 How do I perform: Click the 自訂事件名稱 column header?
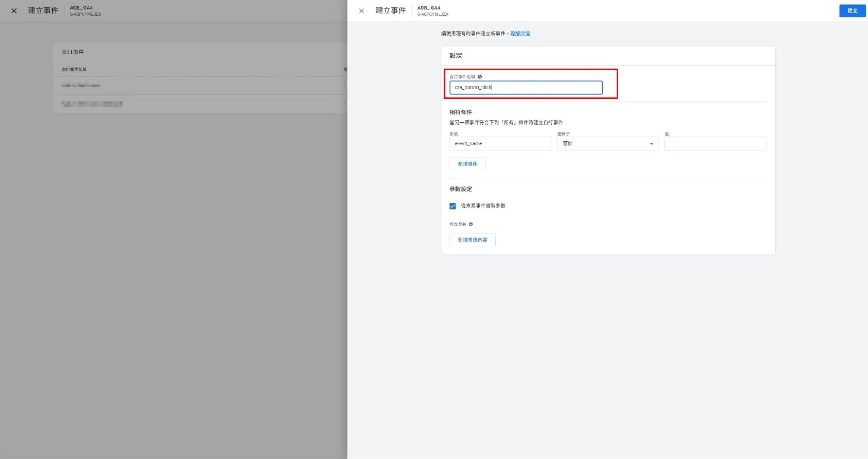pos(74,70)
